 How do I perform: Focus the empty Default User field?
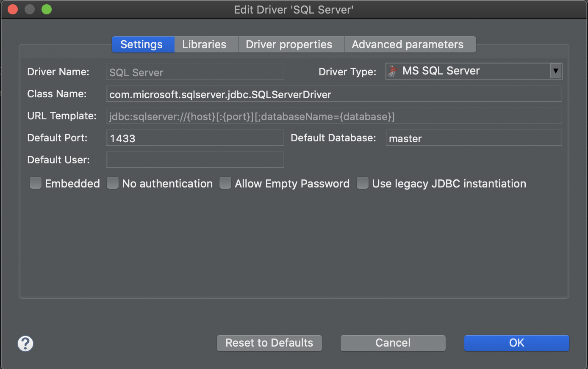(x=195, y=160)
